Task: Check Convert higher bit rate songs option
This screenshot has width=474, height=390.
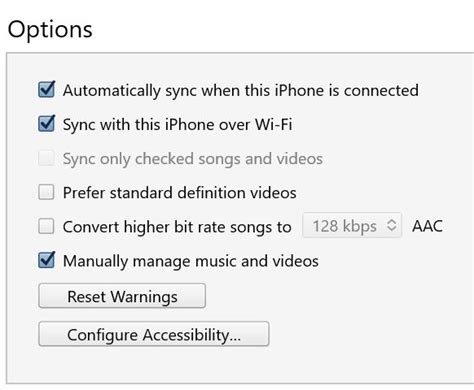Action: click(46, 226)
